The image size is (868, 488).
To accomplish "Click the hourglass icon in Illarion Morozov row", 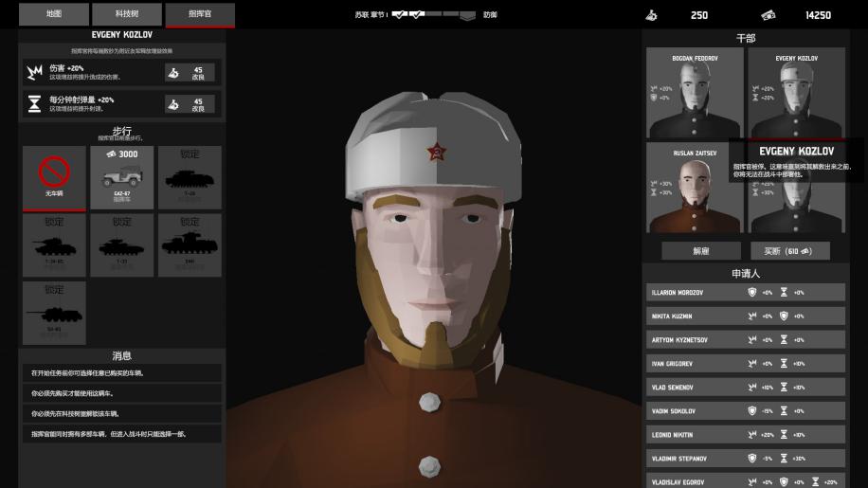I will point(784,292).
